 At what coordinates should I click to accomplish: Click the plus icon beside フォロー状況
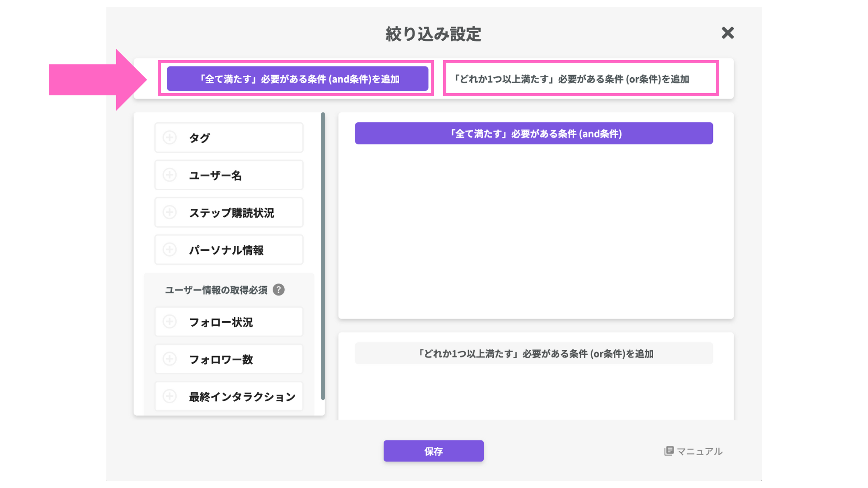click(170, 322)
